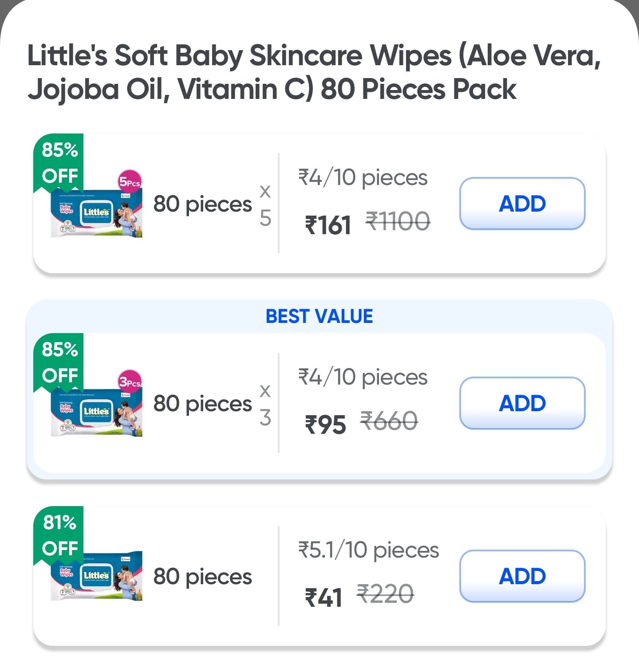Open the single pack product image
Screen dimensions: 639x672
click(x=96, y=577)
